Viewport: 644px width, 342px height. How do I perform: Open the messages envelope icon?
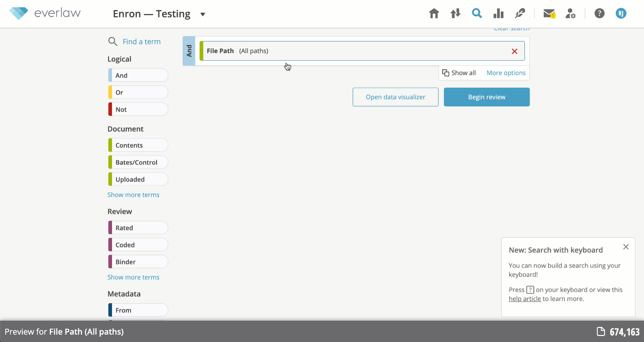pyautogui.click(x=549, y=13)
